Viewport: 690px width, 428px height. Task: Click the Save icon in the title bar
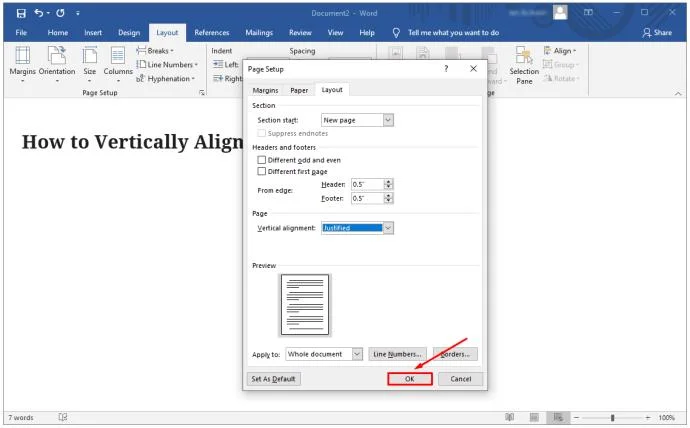tap(21, 13)
